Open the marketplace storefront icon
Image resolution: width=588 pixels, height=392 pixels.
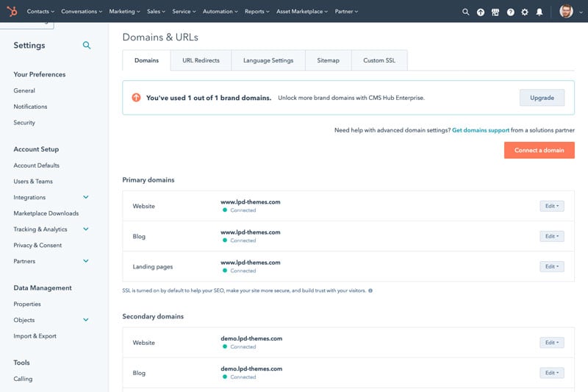[495, 12]
